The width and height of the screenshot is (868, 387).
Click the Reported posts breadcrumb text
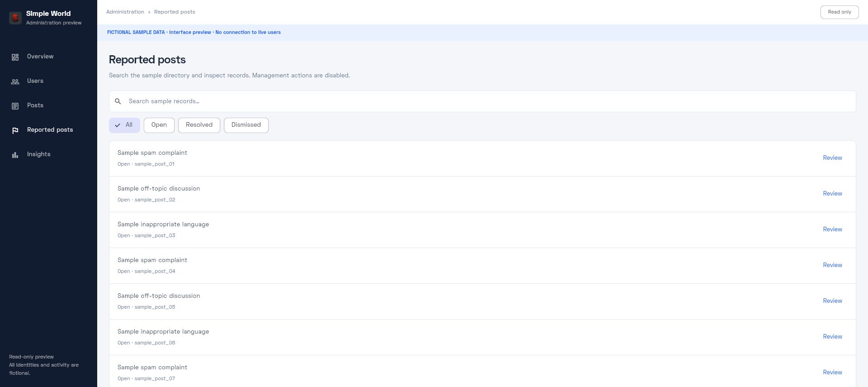click(175, 12)
